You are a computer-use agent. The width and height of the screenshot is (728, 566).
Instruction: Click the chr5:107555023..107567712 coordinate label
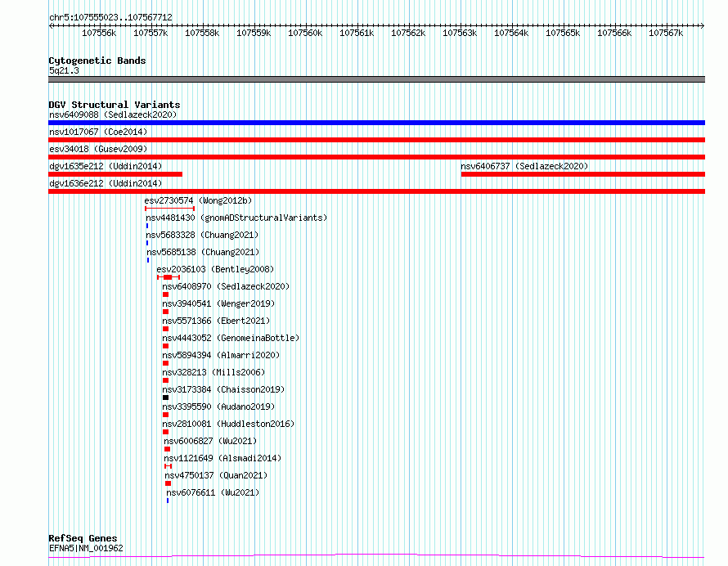(x=110, y=18)
